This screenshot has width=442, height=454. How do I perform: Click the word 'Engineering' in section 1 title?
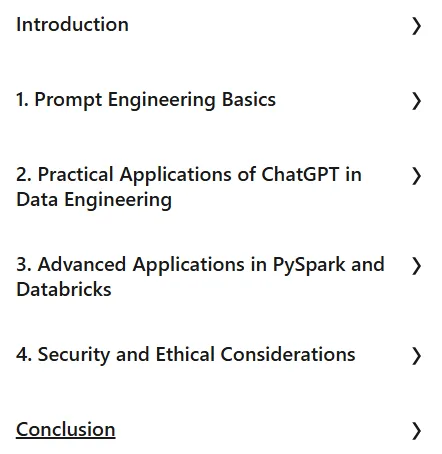[162, 100]
